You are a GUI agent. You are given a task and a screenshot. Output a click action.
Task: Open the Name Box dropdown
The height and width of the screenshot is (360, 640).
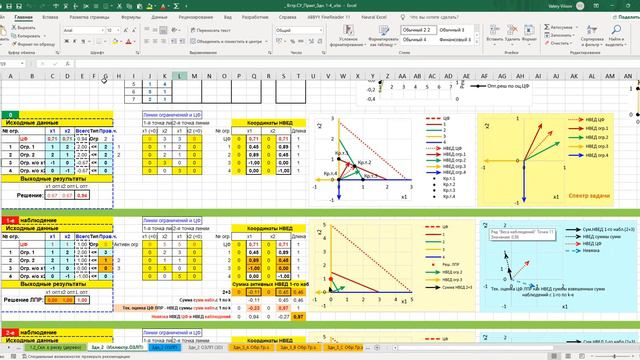click(x=22, y=64)
